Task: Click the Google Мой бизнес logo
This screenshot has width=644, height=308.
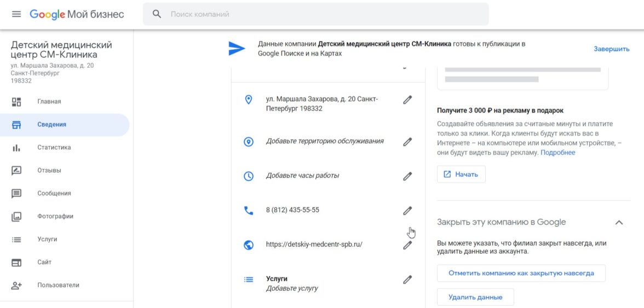Action: click(x=77, y=14)
